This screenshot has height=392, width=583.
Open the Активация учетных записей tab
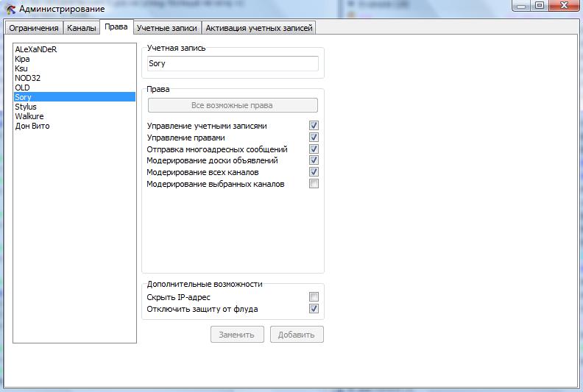[259, 29]
